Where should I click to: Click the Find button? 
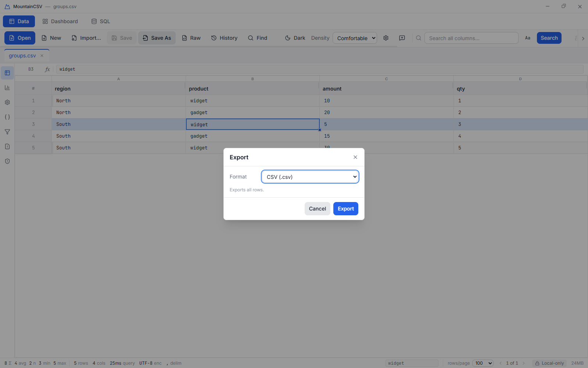[258, 38]
